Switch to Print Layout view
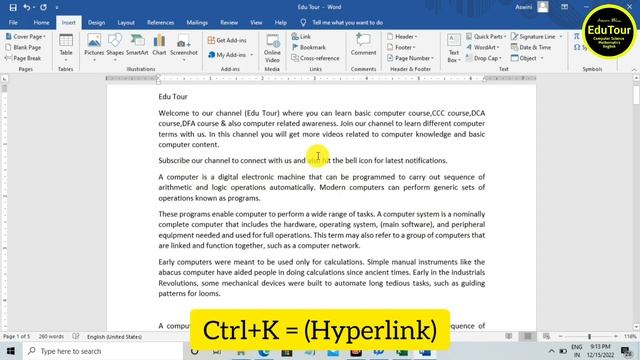 [x=528, y=336]
